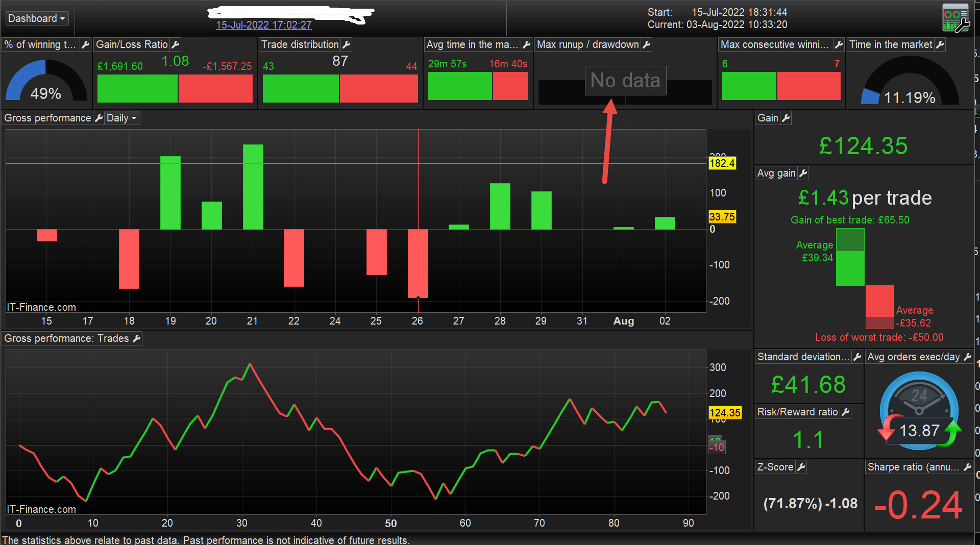Screen dimensions: 980x545
Task: Click the 16m 40s losing time value
Action: click(x=508, y=64)
